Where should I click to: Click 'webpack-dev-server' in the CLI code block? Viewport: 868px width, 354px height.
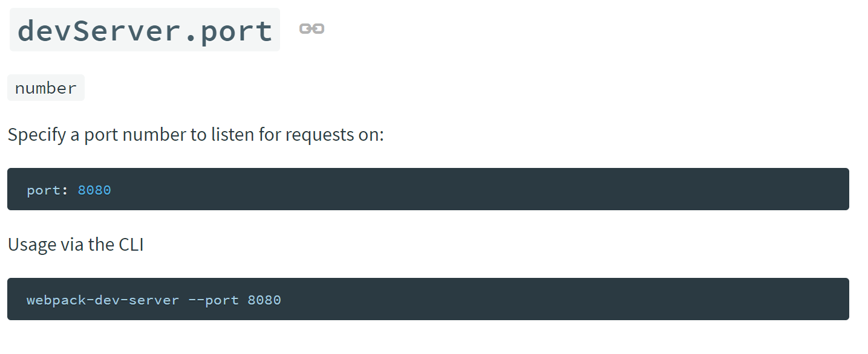click(x=103, y=300)
